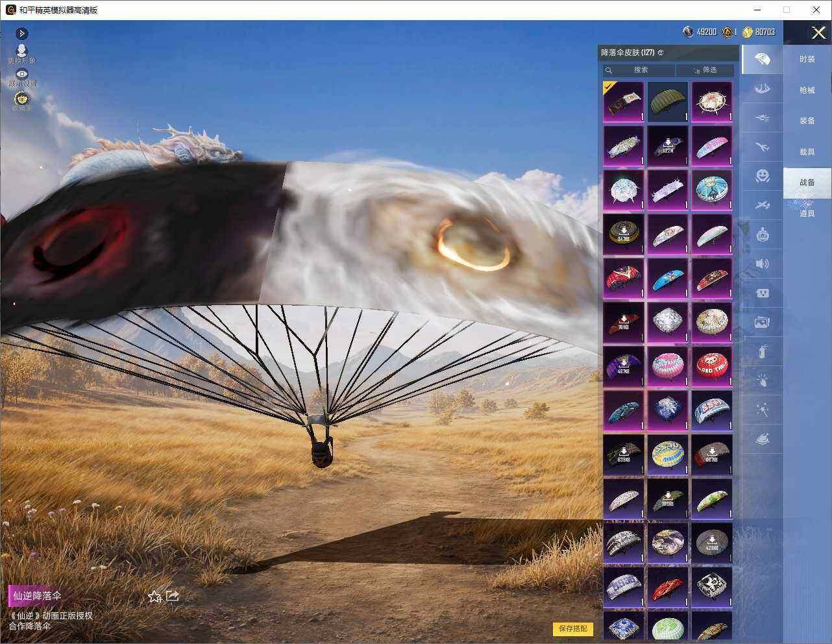Select the glider wing sub-category icon
The width and height of the screenshot is (832, 644).
pyautogui.click(x=762, y=88)
